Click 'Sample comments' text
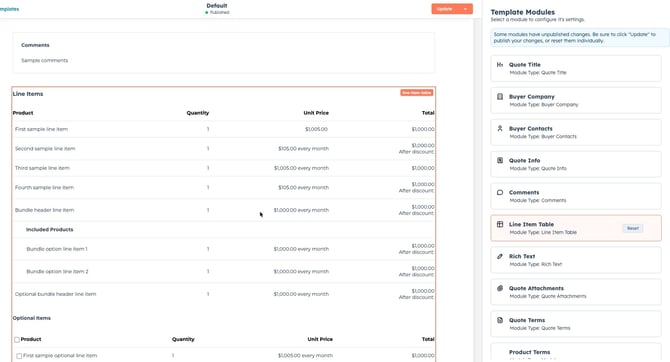The height and width of the screenshot is (362, 670). (44, 61)
